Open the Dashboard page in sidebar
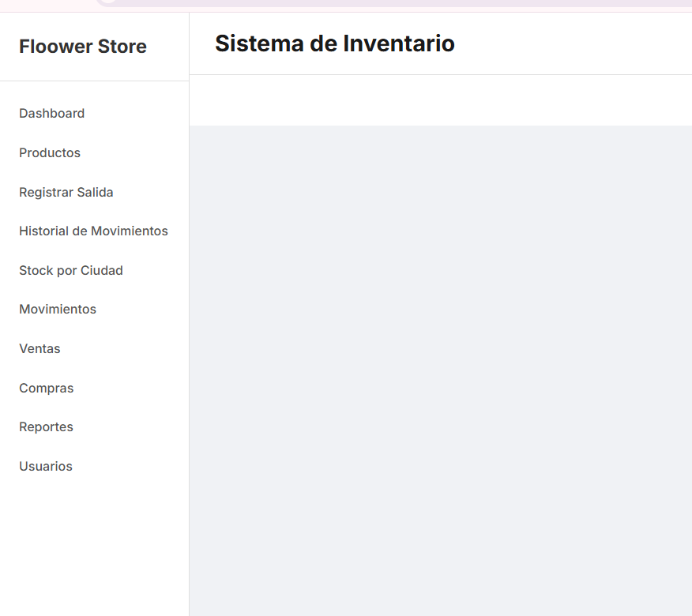Image resolution: width=692 pixels, height=616 pixels. [x=52, y=114]
